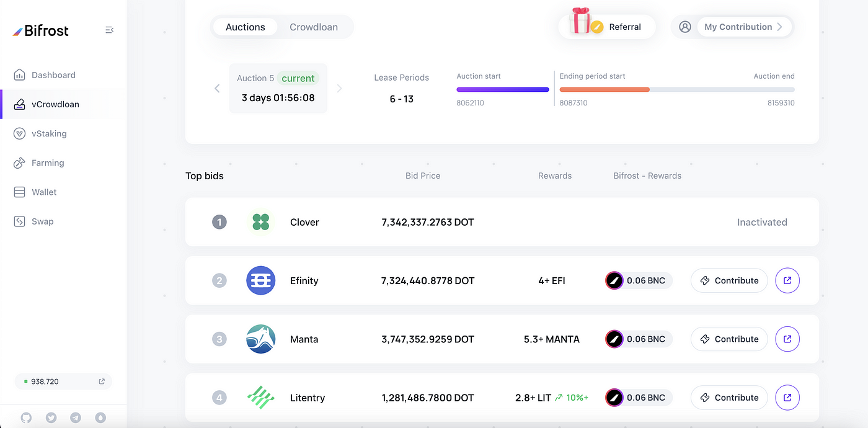Click the 4+ EFI rewards text
868x428 pixels.
click(552, 280)
